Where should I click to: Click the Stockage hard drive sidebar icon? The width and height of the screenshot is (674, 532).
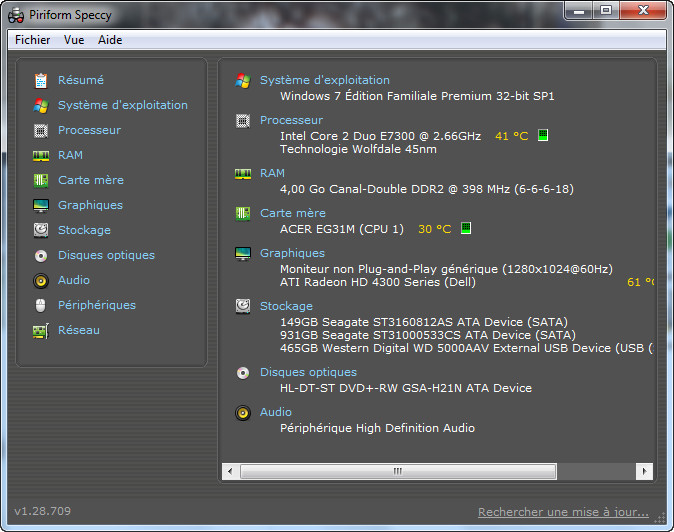(41, 230)
